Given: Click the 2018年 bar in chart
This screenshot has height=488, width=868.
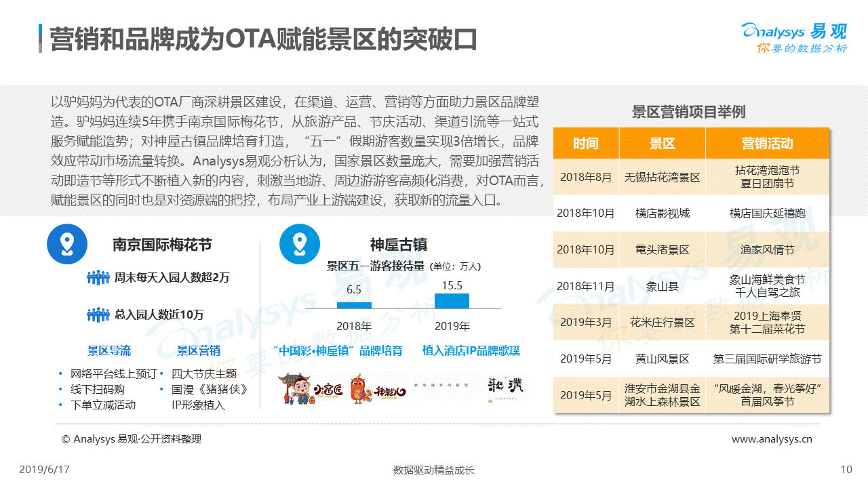Looking at the screenshot, I should pyautogui.click(x=354, y=305).
